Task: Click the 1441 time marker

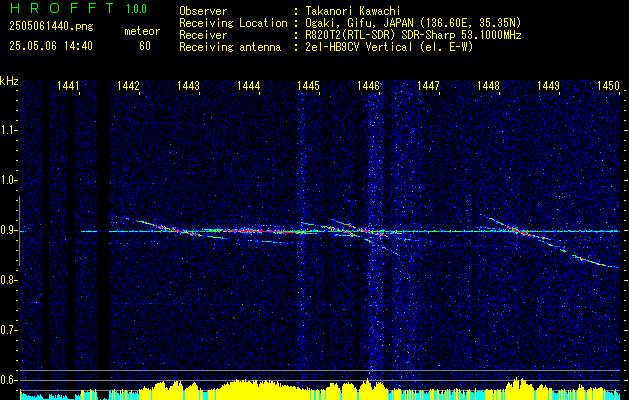Action: (68, 85)
